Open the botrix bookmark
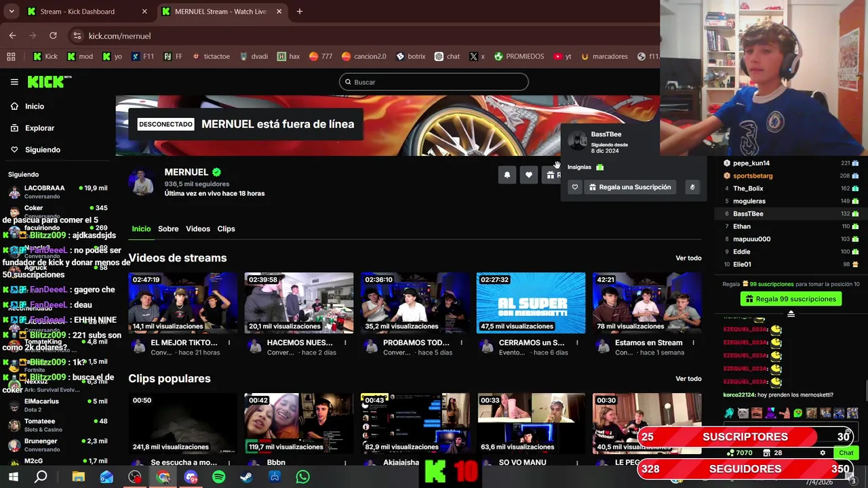 click(x=411, y=56)
